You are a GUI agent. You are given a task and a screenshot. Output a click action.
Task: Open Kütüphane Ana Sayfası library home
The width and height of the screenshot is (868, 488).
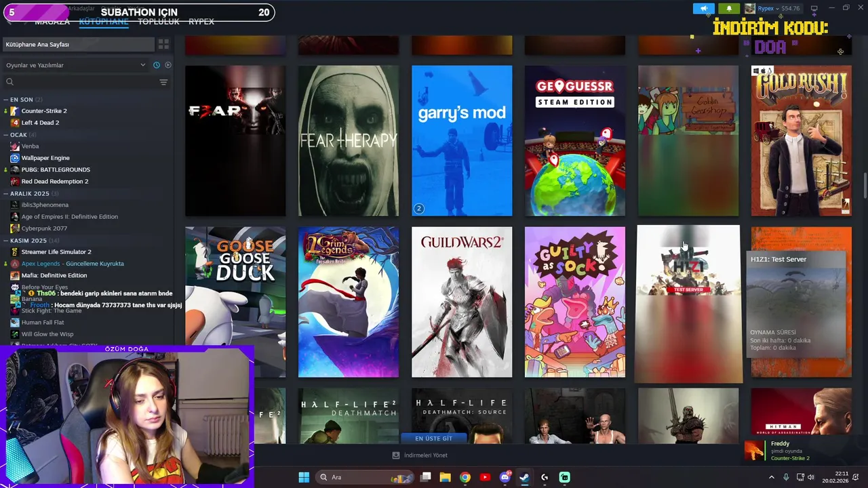(78, 44)
